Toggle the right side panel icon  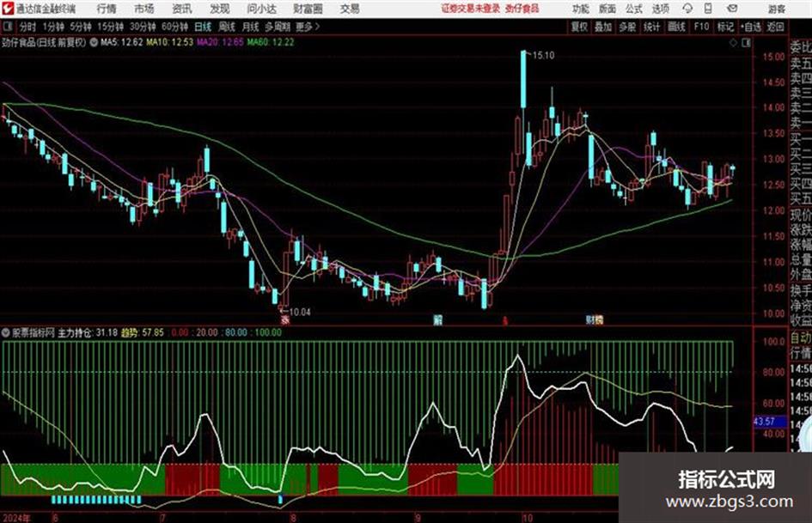pyautogui.click(x=746, y=43)
